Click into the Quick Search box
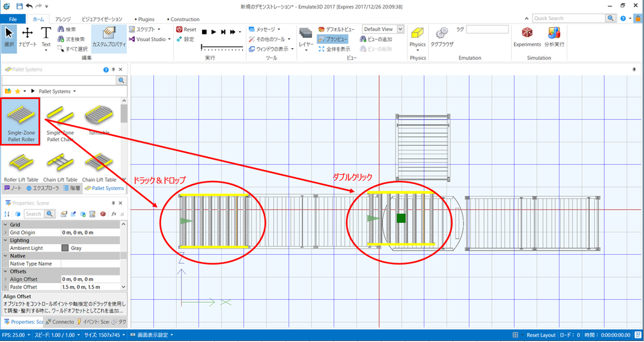This screenshot has height=342, width=644. (x=569, y=19)
